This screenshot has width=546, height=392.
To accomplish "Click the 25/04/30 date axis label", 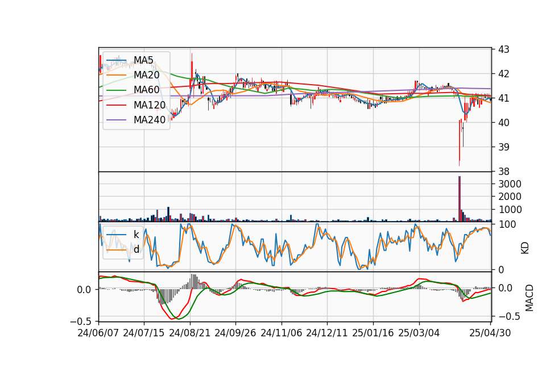I will pyautogui.click(x=490, y=333).
